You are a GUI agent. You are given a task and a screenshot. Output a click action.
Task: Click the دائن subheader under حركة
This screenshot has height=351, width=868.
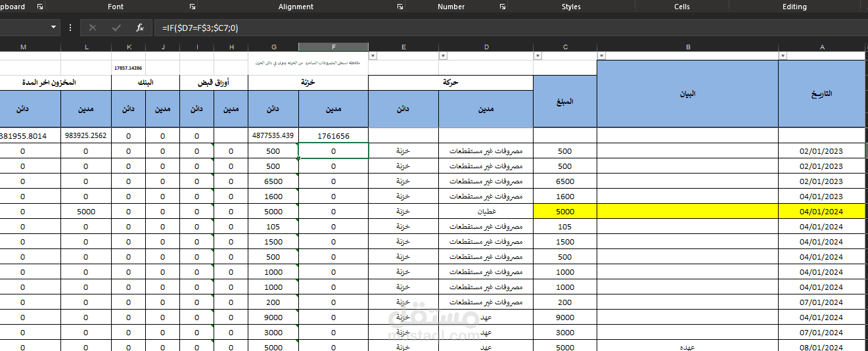click(x=403, y=108)
